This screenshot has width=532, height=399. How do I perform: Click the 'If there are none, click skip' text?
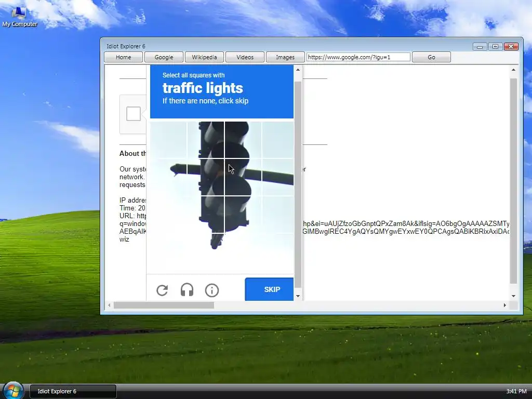[205, 101]
